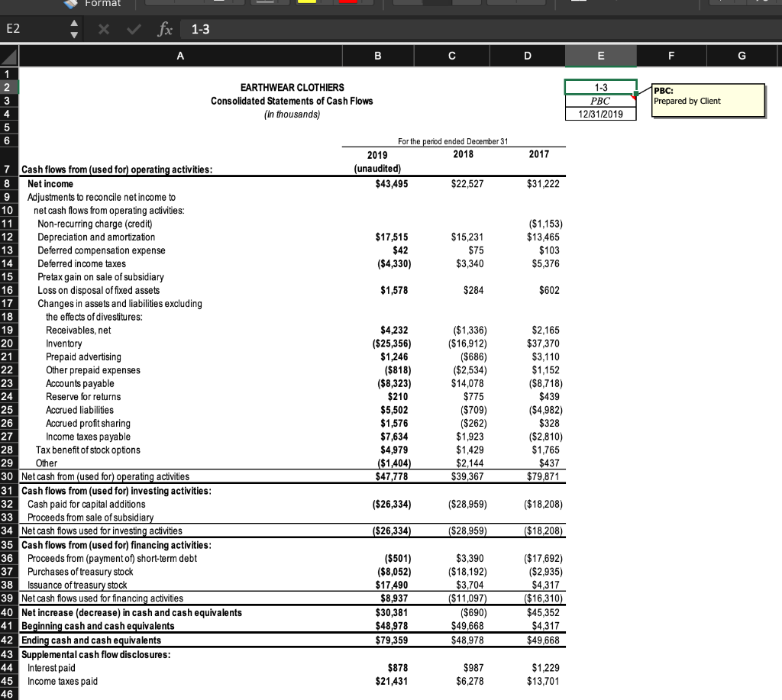Select 2017 net income $31,222
Image resolution: width=782 pixels, height=700 pixels.
coord(543,184)
